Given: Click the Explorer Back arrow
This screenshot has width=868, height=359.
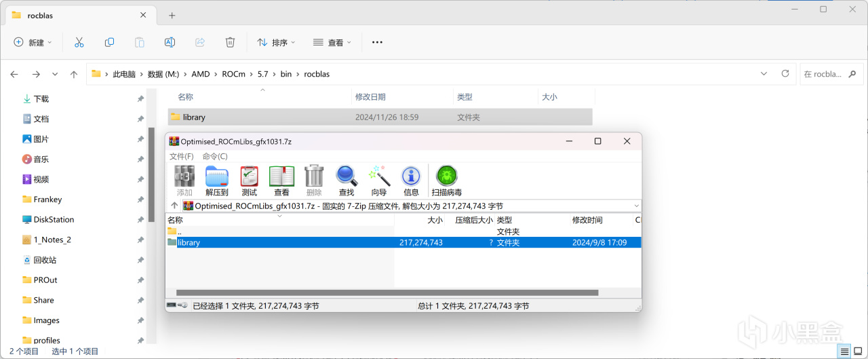Looking at the screenshot, I should pyautogui.click(x=14, y=74).
